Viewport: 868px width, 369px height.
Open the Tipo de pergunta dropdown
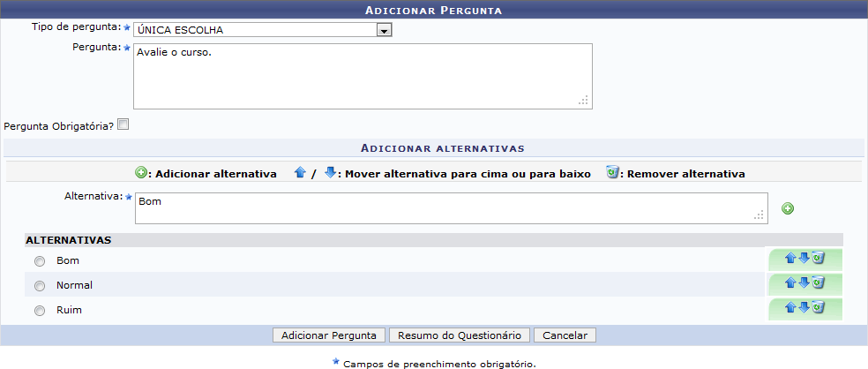tap(384, 30)
